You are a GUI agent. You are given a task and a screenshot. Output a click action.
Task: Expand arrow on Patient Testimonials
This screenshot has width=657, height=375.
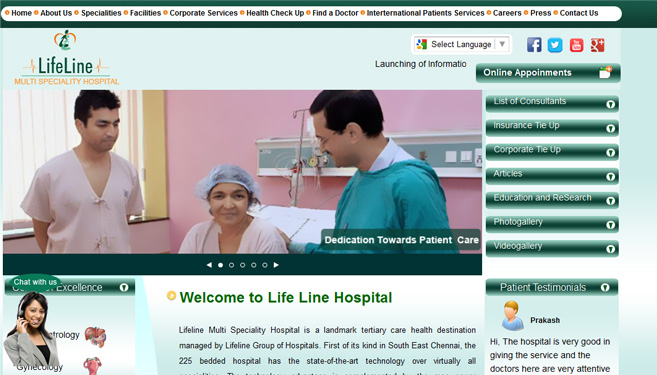click(605, 287)
